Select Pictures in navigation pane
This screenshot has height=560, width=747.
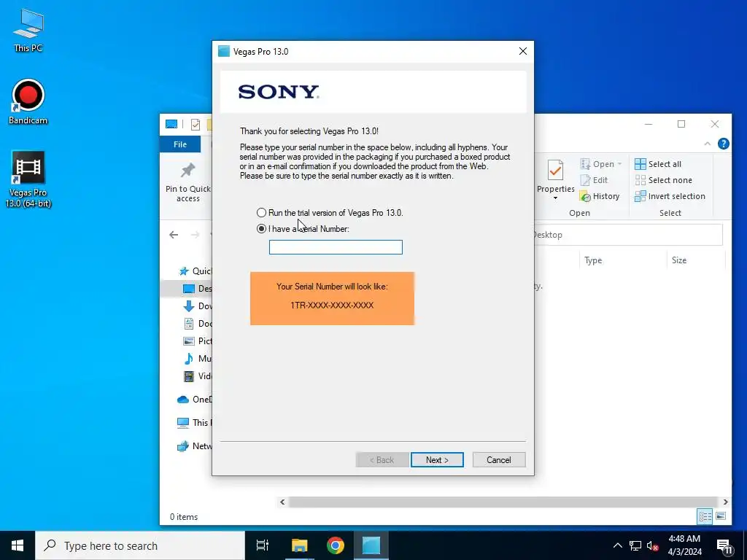point(197,341)
